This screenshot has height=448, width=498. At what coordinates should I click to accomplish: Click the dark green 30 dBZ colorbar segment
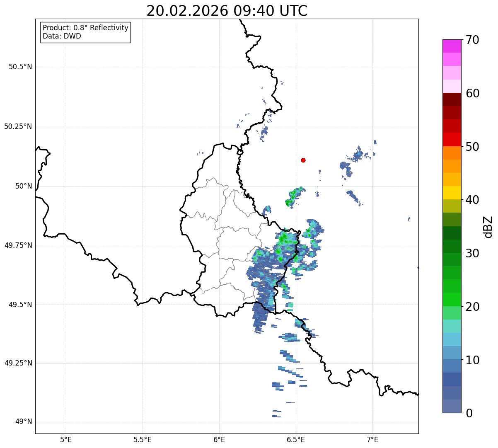coord(452,246)
